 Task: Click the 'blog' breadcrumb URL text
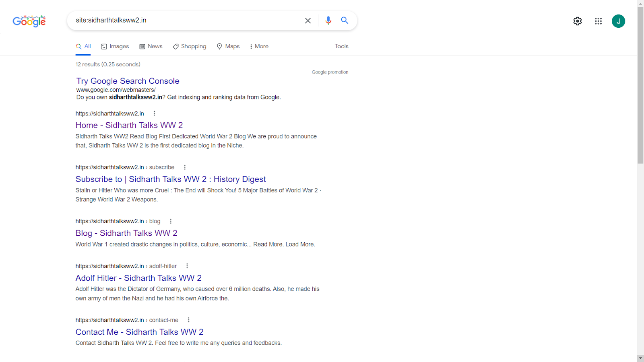[x=155, y=221]
